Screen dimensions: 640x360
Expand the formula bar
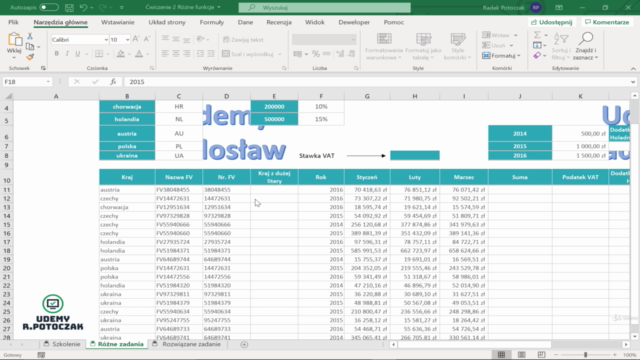(633, 82)
